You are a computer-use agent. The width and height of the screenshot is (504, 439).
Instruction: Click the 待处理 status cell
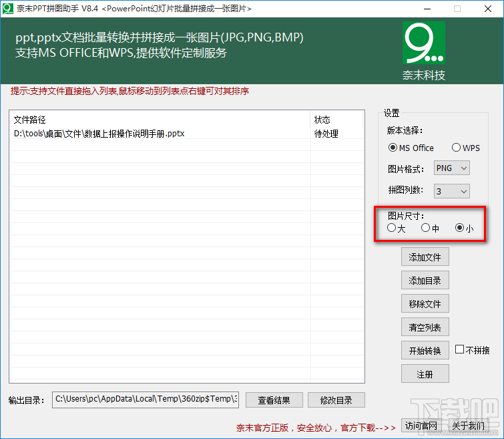326,133
